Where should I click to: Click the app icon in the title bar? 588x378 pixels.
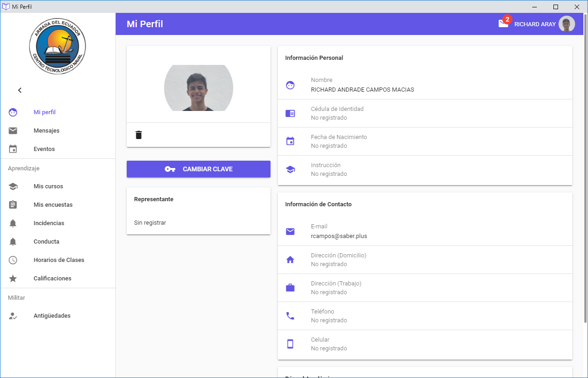[x=6, y=6]
